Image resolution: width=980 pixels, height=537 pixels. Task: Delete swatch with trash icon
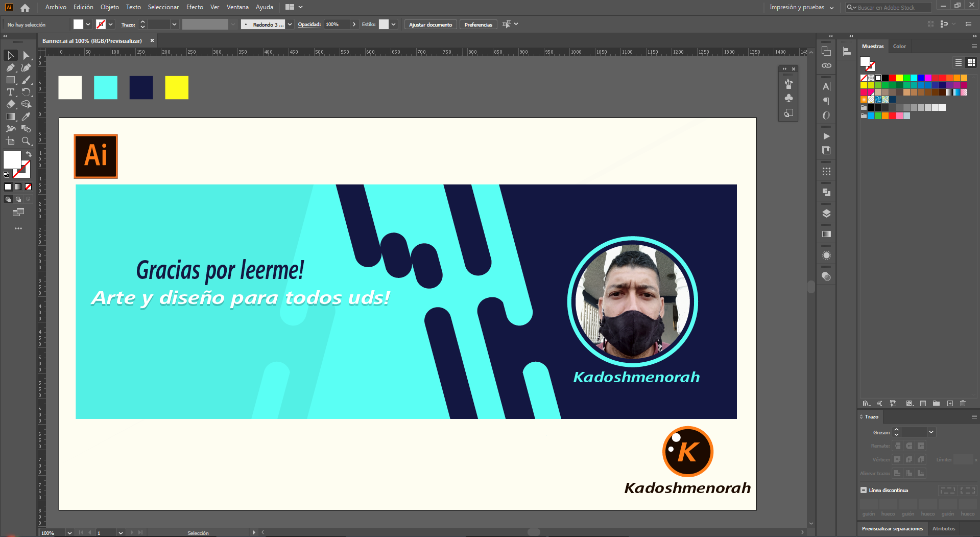click(x=963, y=403)
